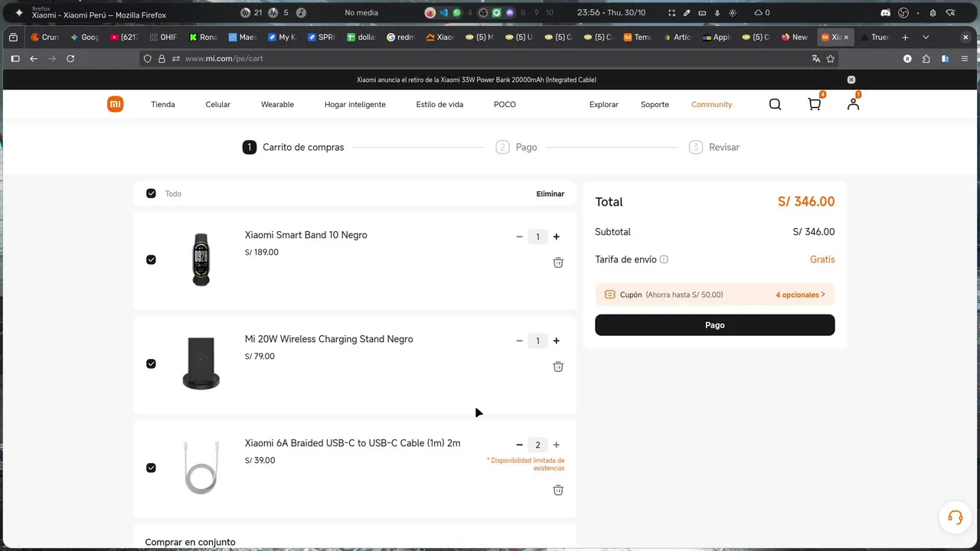Open the headset support chat button
Image resolution: width=980 pixels, height=551 pixels.
(955, 517)
